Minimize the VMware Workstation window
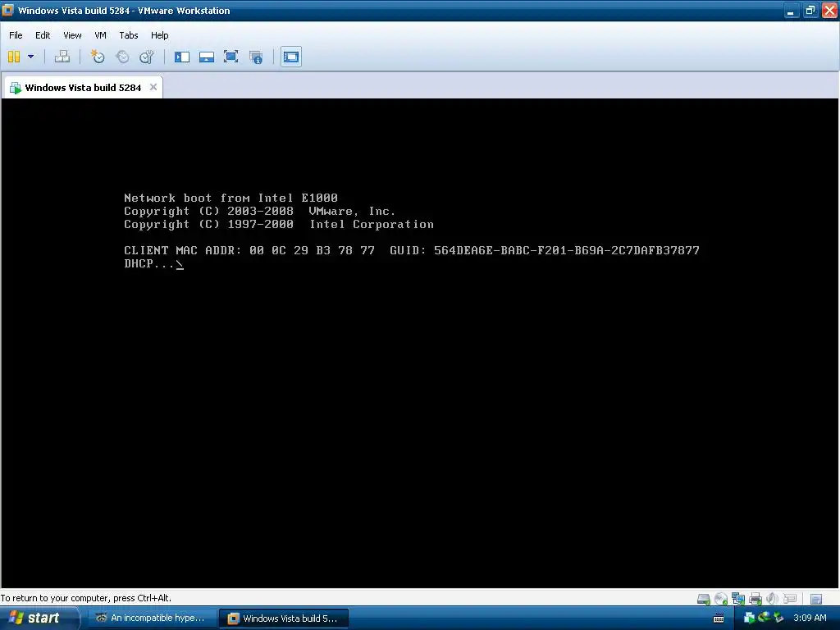The width and height of the screenshot is (840, 630). 792,11
